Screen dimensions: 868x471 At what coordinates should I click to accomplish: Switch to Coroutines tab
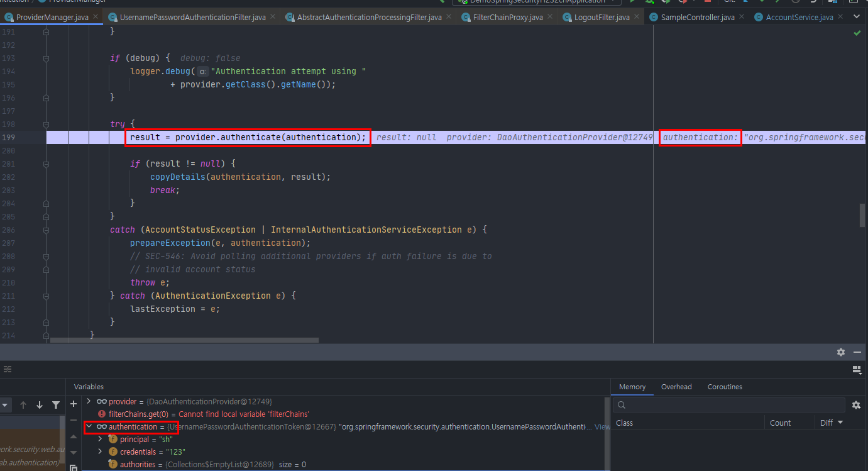click(725, 387)
